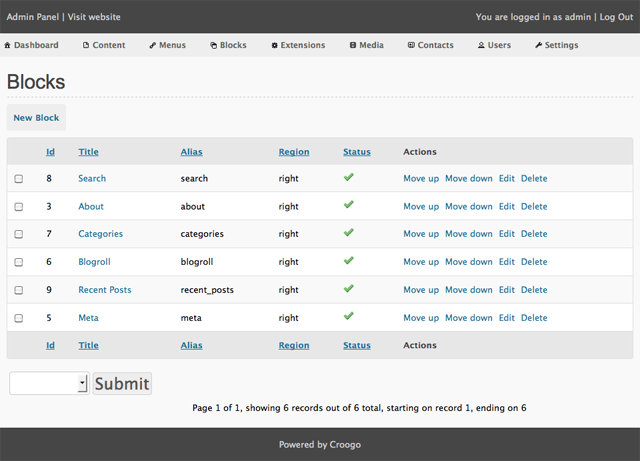Open the Search block title link
Image resolution: width=640 pixels, height=461 pixels.
pyautogui.click(x=92, y=178)
